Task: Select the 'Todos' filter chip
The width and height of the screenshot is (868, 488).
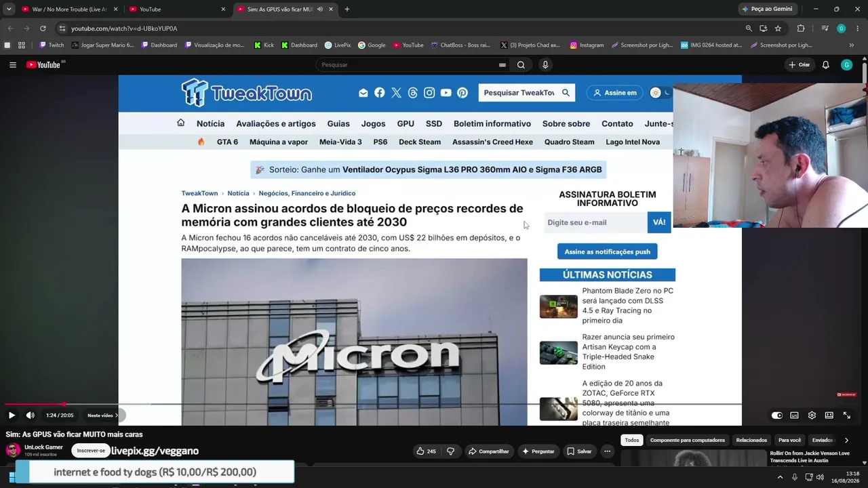Action: tap(632, 441)
